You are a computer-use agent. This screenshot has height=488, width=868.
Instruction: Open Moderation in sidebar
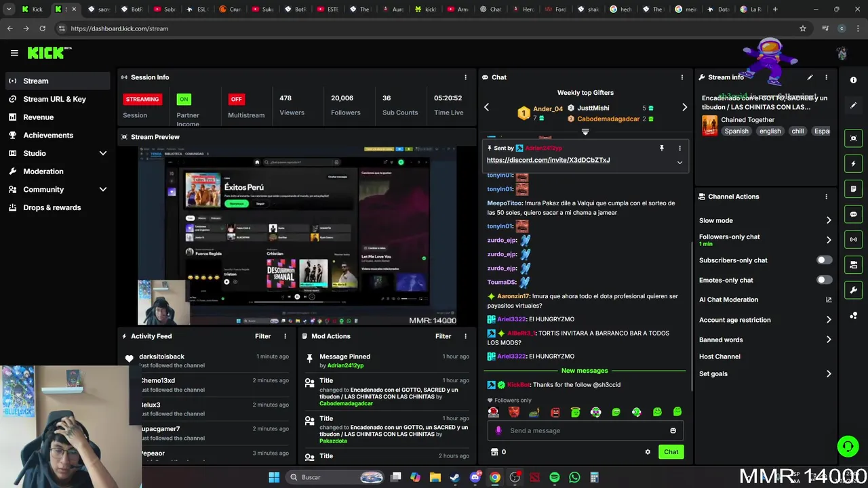click(x=57, y=171)
